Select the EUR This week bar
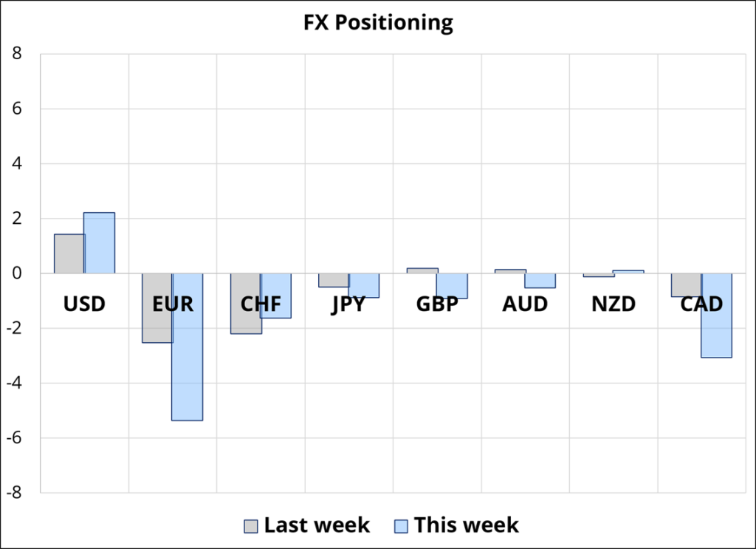Screen dimensions: 756x549 point(187,347)
